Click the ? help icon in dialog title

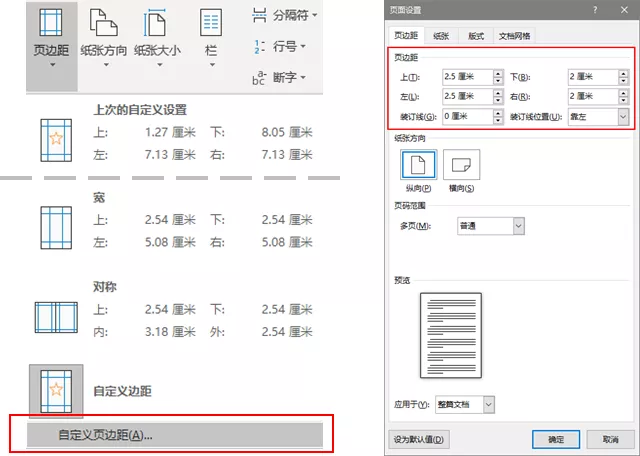[596, 10]
